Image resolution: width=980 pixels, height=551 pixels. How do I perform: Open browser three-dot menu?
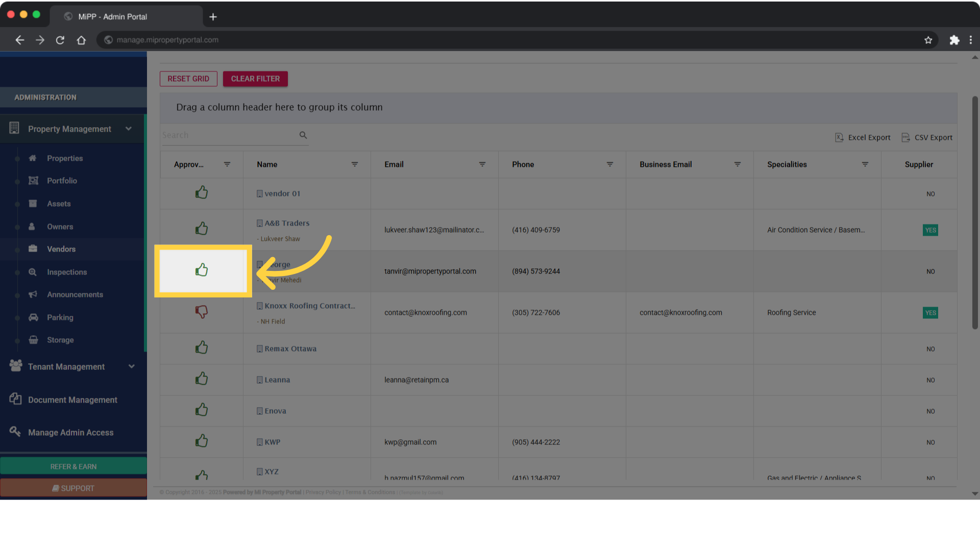971,40
